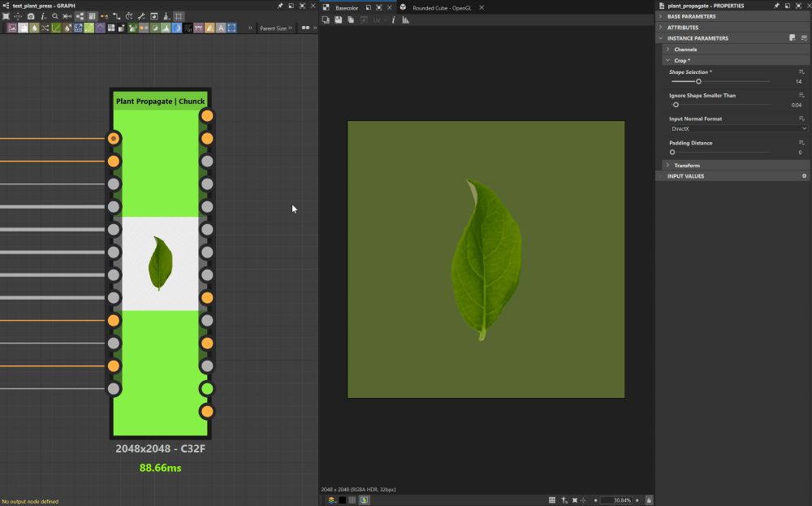Open the wrench tools icon in graph toolbar
Screen dimensions: 812x506
[x=141, y=16]
